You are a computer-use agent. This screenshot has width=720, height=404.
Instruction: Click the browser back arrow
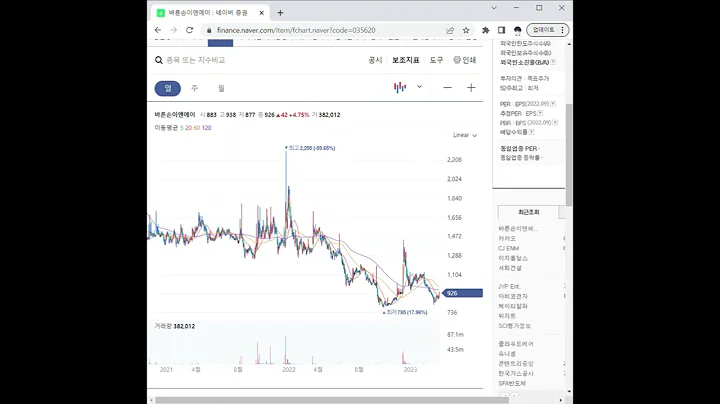(x=158, y=30)
